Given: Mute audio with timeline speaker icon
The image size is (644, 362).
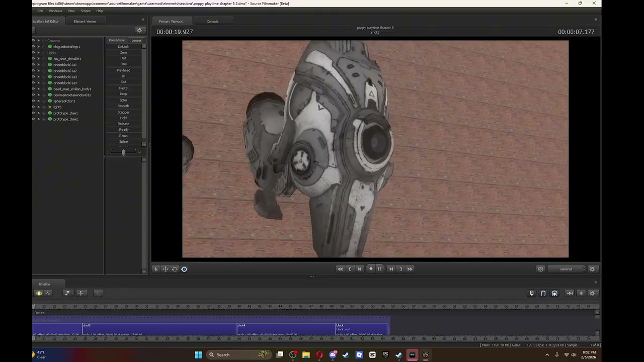Looking at the screenshot, I should tap(581, 293).
